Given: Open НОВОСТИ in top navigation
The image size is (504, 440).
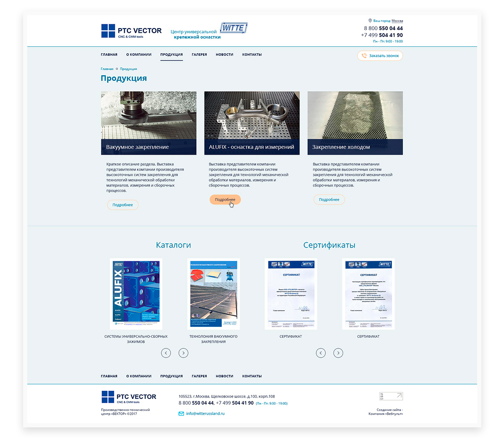Looking at the screenshot, I should click(x=225, y=55).
